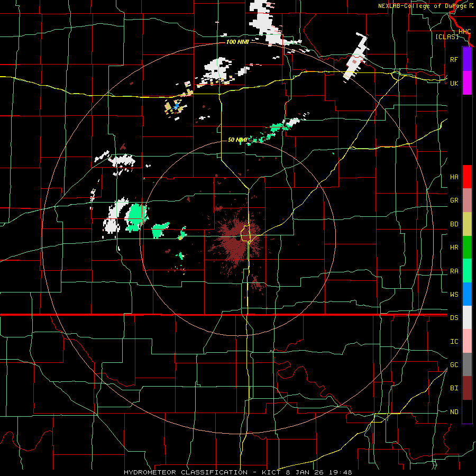Click the HA legend label
The height and width of the screenshot is (476, 476).
pos(454,177)
